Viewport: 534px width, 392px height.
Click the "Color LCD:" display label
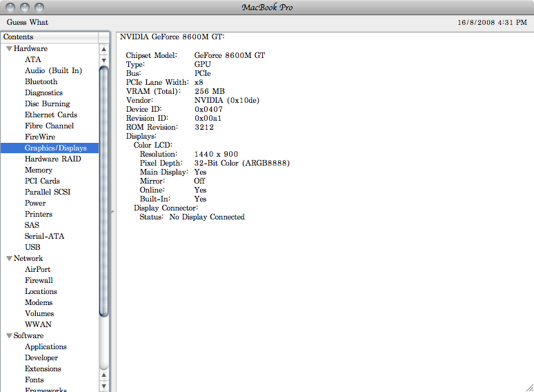point(153,145)
